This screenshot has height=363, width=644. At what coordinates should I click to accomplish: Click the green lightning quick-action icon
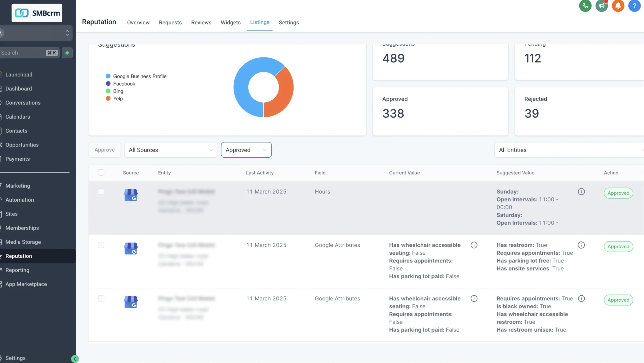click(x=67, y=53)
